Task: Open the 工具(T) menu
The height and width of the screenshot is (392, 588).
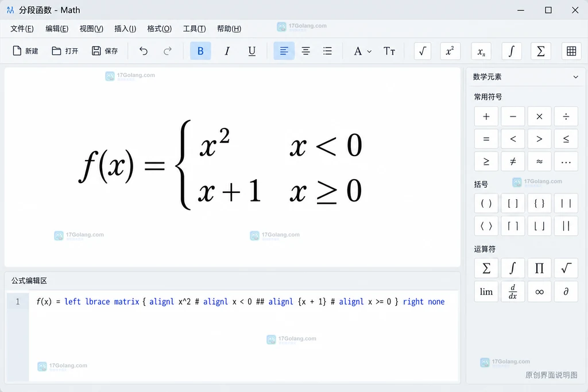Action: (x=194, y=29)
